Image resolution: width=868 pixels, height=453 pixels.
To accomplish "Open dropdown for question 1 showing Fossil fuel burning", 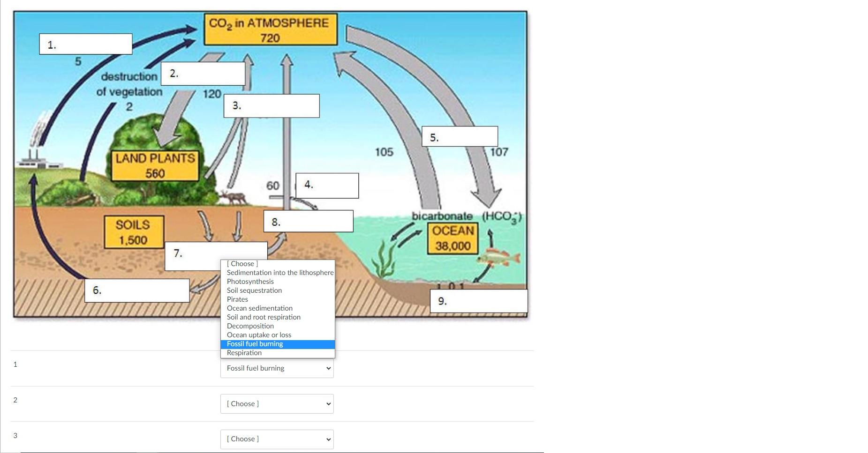I will (277, 368).
